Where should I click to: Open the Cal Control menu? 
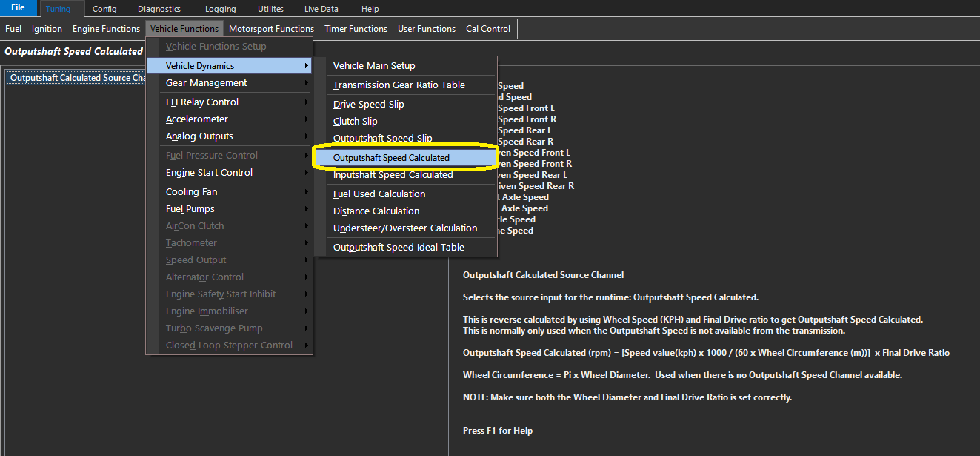(x=488, y=29)
